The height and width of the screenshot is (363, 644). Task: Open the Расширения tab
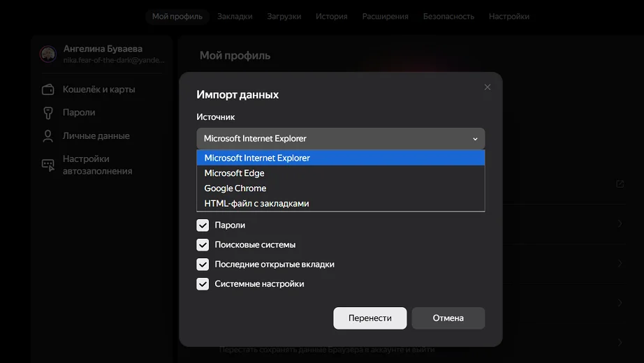(x=386, y=17)
